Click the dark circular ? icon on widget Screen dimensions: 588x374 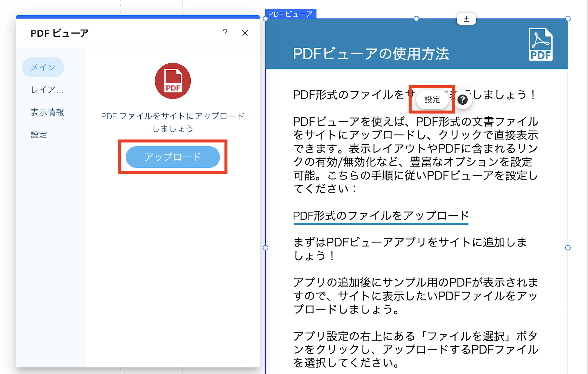point(463,100)
